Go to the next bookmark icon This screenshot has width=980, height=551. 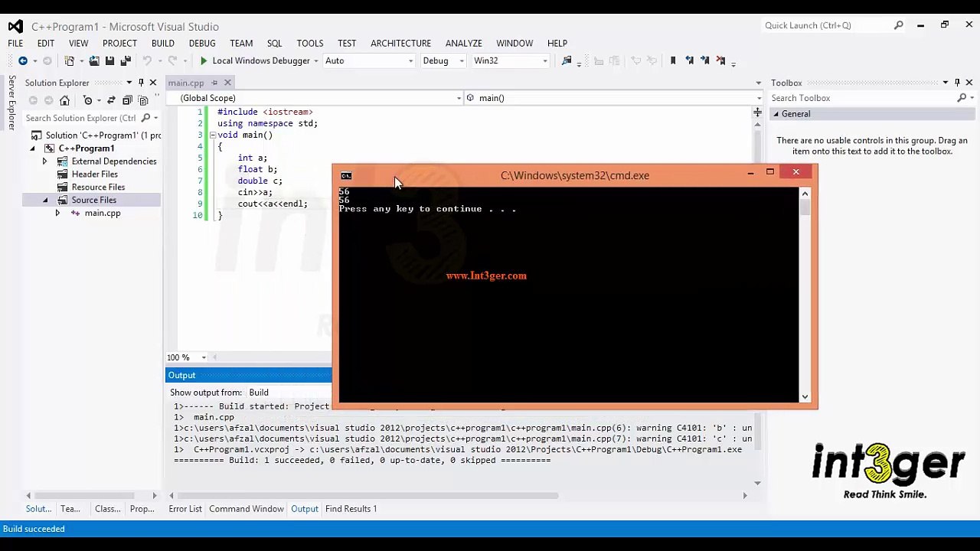coord(705,61)
